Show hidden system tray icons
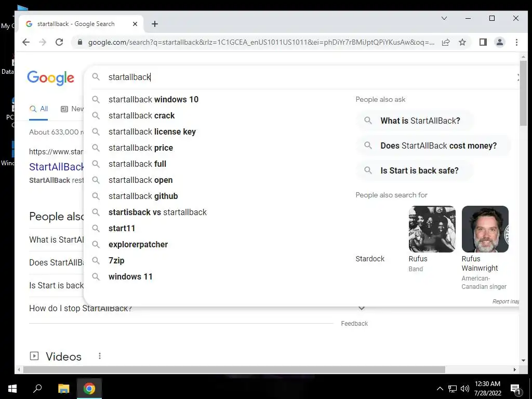The image size is (532, 399). [440, 389]
